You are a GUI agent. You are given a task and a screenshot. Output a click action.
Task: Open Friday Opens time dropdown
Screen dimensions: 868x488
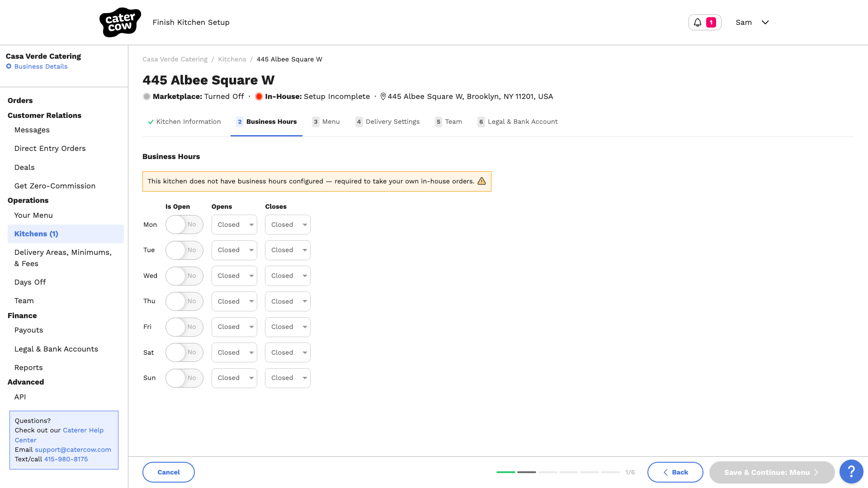coord(234,327)
